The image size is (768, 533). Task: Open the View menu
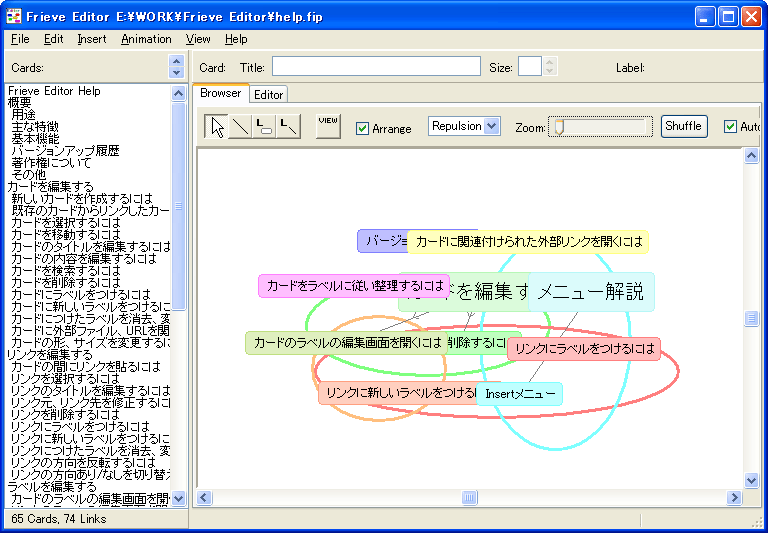coord(198,39)
